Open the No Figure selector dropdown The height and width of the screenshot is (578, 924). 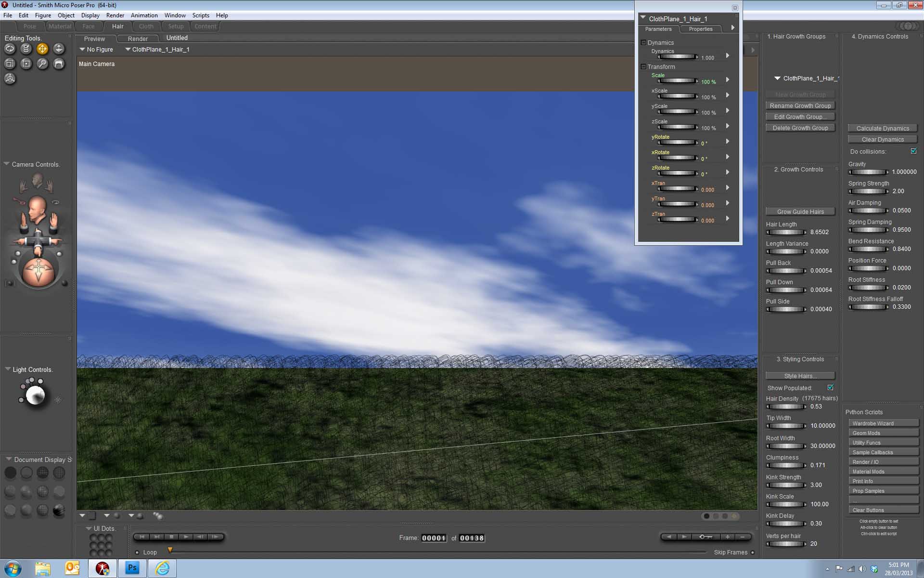(x=96, y=50)
